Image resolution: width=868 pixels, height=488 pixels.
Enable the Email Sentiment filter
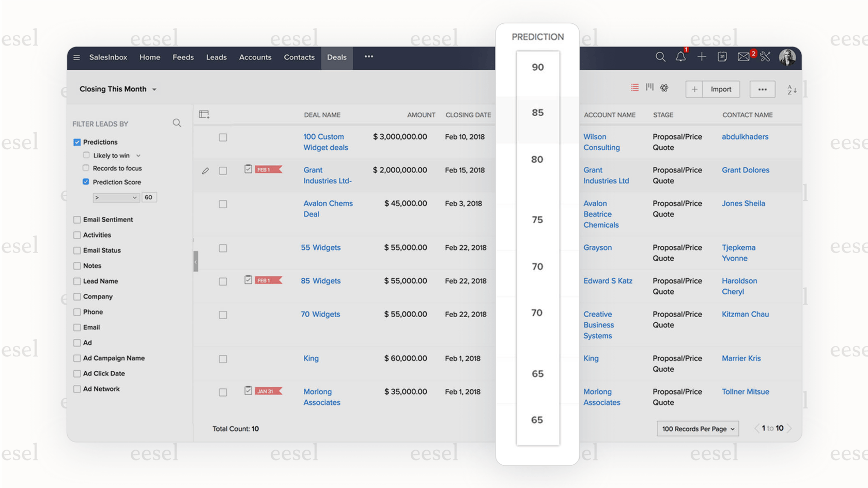click(x=77, y=219)
